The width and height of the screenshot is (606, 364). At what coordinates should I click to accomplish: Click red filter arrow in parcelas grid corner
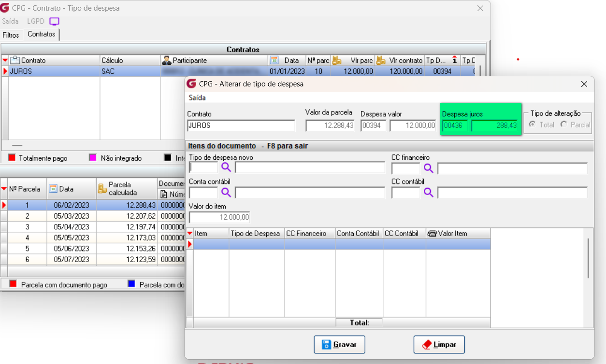point(4,188)
